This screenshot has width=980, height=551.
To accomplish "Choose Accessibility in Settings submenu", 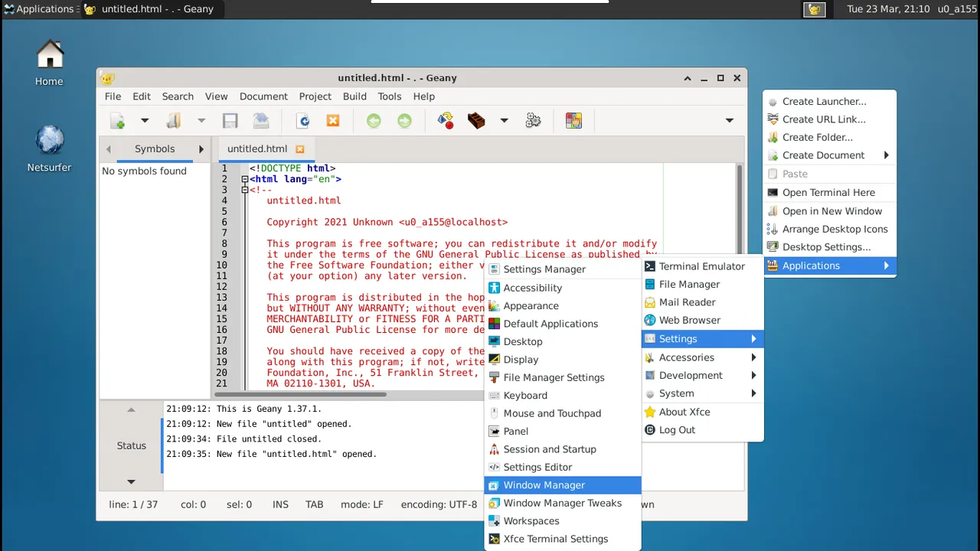I will 563,288.
